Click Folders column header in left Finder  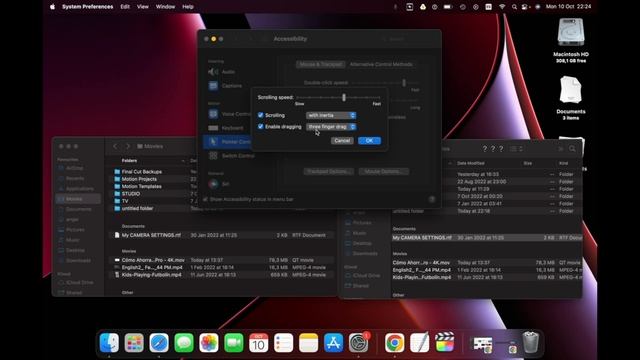click(129, 161)
